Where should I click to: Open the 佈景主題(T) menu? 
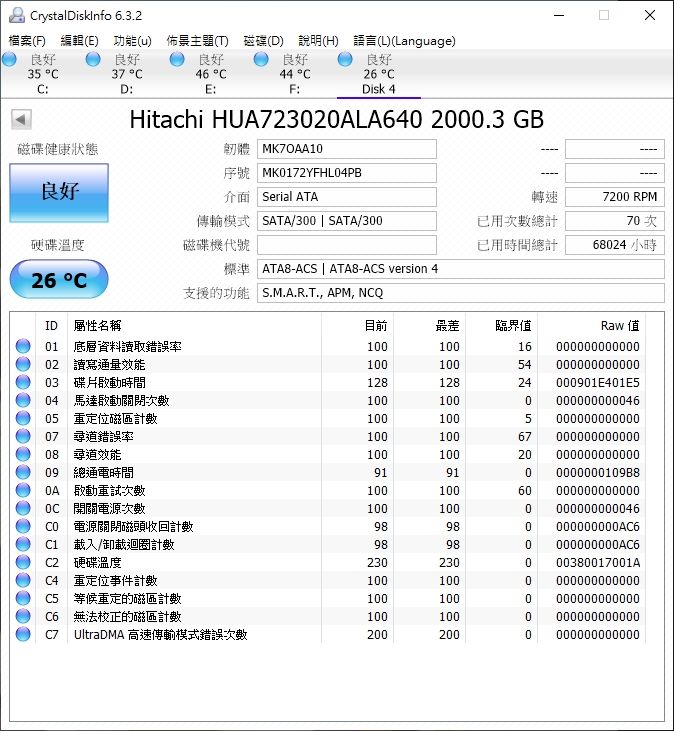coord(197,41)
